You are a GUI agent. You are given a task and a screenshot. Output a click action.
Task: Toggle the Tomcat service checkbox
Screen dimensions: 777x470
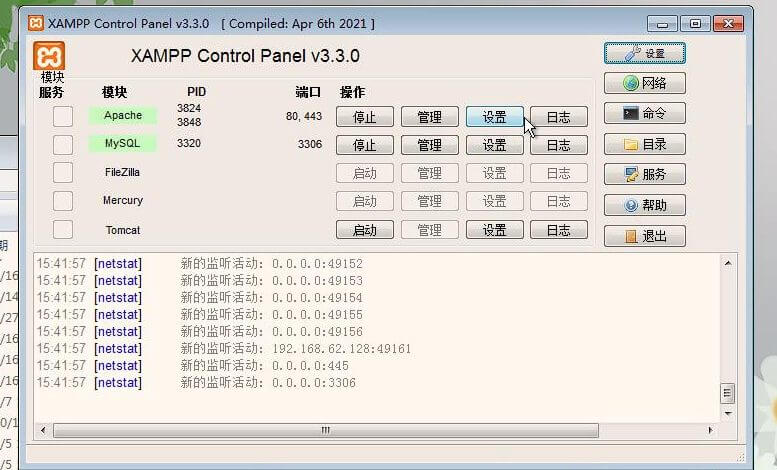(63, 230)
